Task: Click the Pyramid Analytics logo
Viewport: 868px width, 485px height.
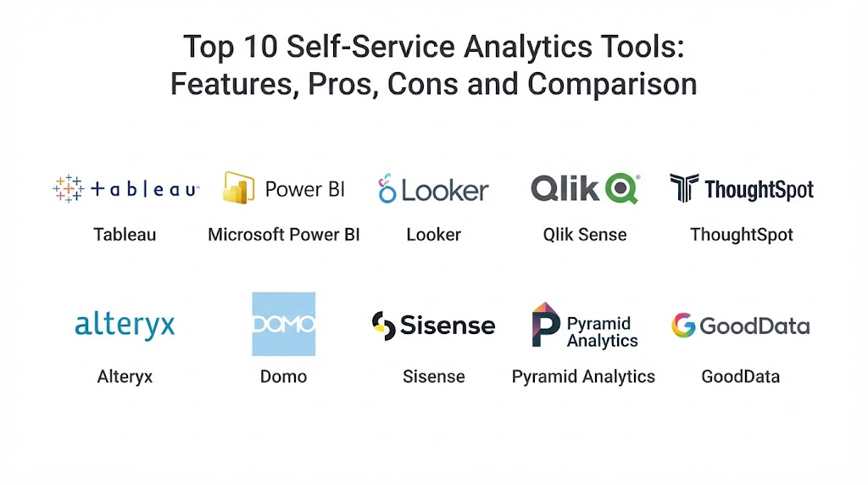Action: click(585, 325)
